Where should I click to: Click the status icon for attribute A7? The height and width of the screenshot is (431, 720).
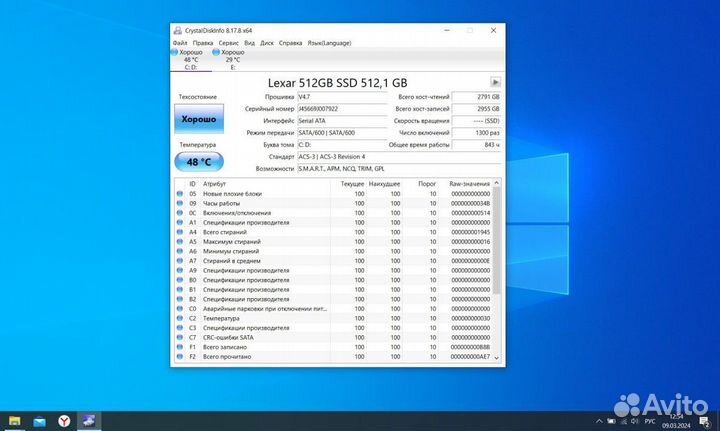pyautogui.click(x=180, y=261)
